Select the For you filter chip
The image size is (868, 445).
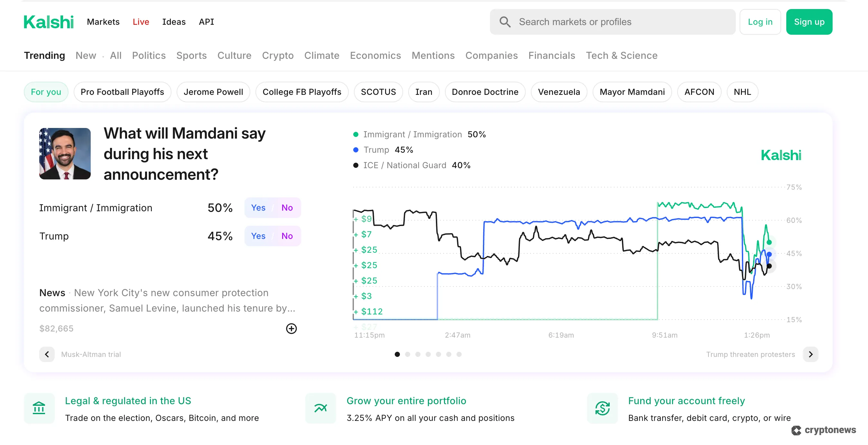[x=46, y=92]
